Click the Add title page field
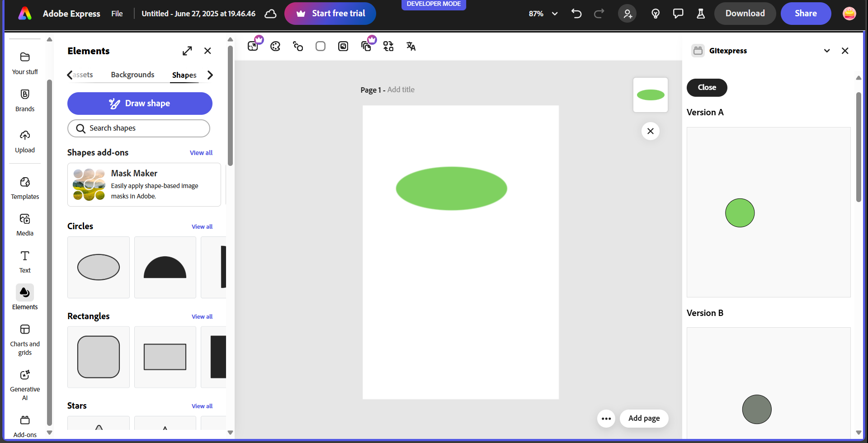Screen dimensions: 868x443 401,90
